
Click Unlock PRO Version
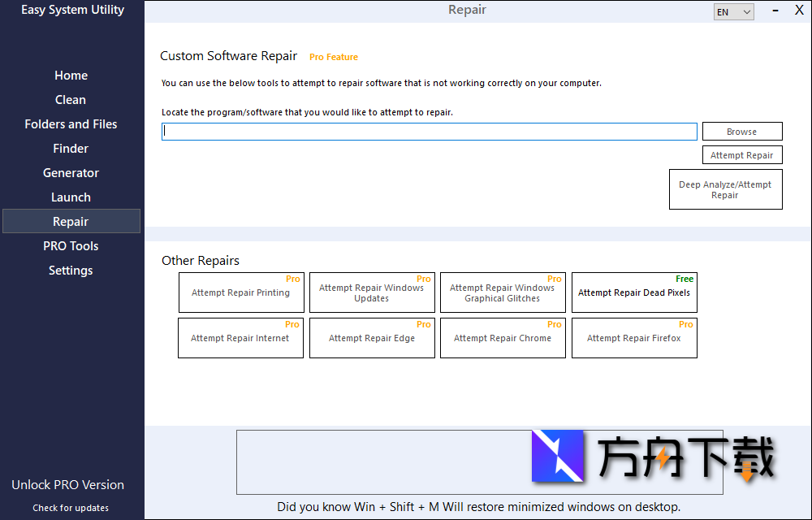coord(67,484)
